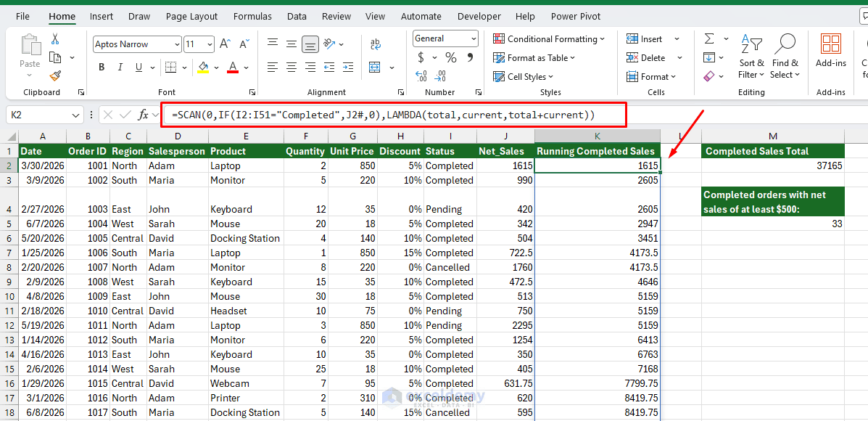868x421 pixels.
Task: Click the Decrease Decimal icon
Action: (441, 76)
